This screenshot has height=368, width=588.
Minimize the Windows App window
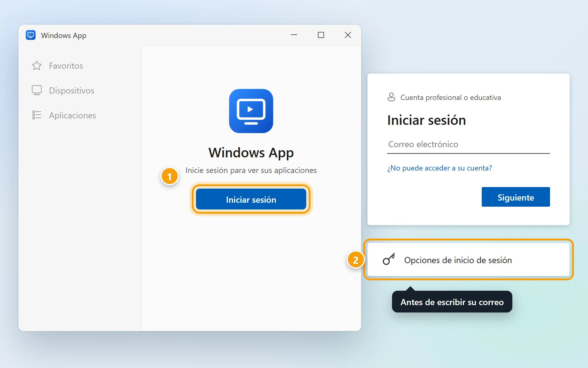pyautogui.click(x=294, y=35)
